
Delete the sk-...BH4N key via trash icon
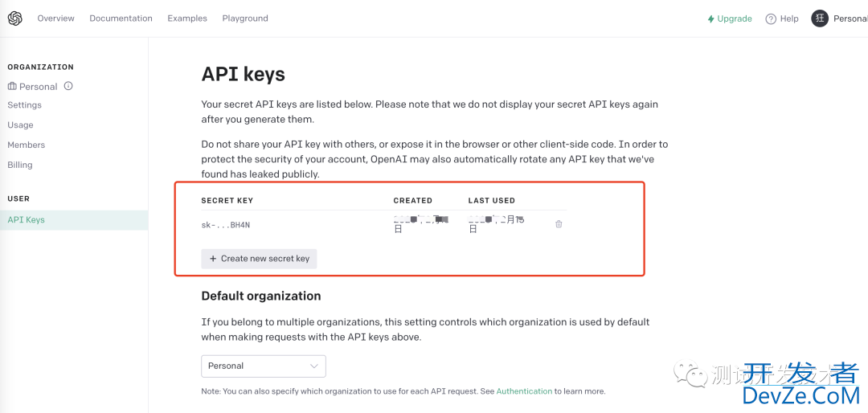(x=559, y=224)
